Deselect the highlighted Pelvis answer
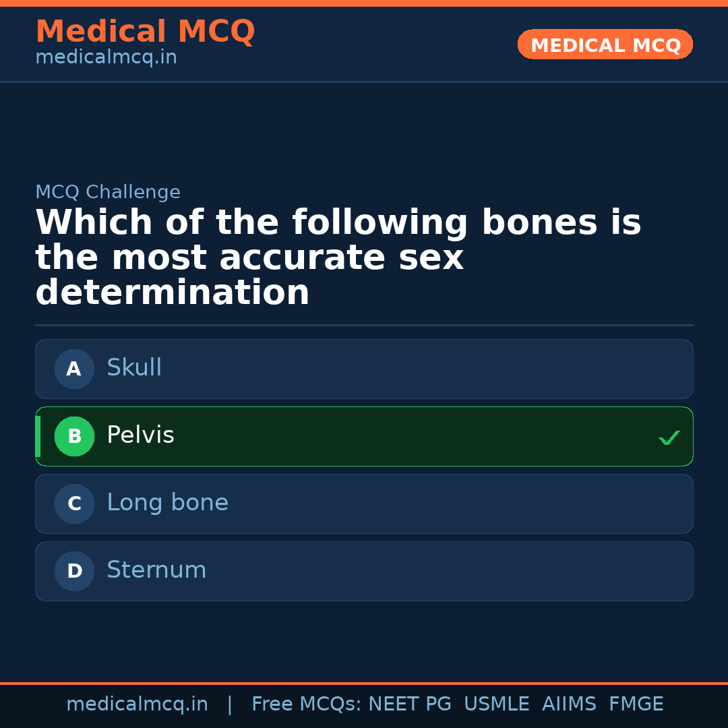This screenshot has width=728, height=728. coord(364,436)
